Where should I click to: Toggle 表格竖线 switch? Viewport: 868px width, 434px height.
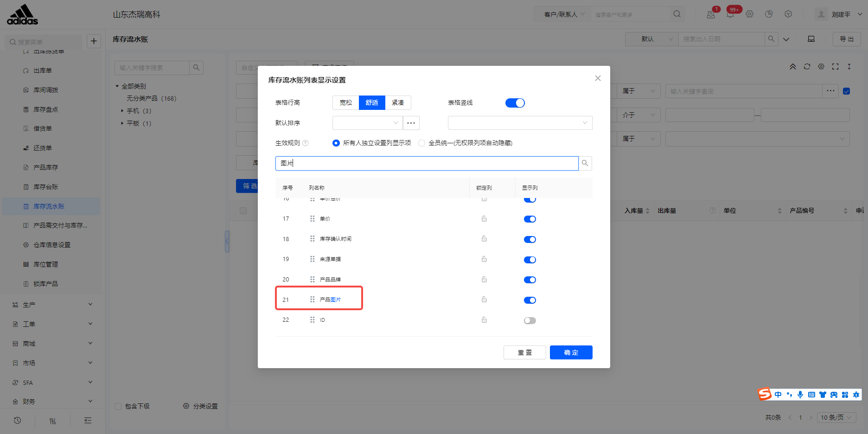point(515,103)
